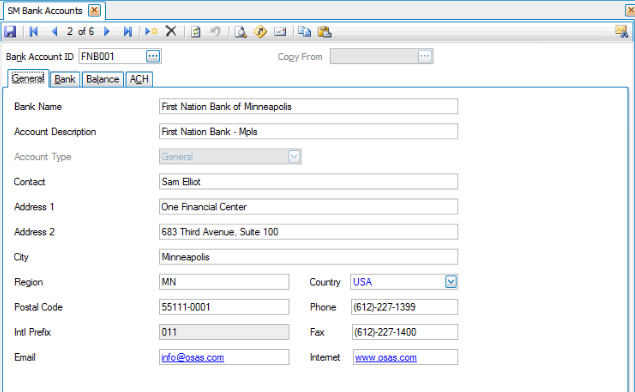Create a new record icon
The width and height of the screenshot is (635, 392).
click(x=151, y=31)
